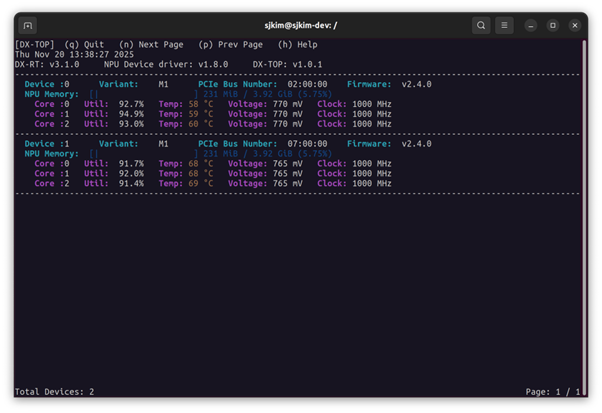Click the 91.7% utilization value

[x=131, y=164]
